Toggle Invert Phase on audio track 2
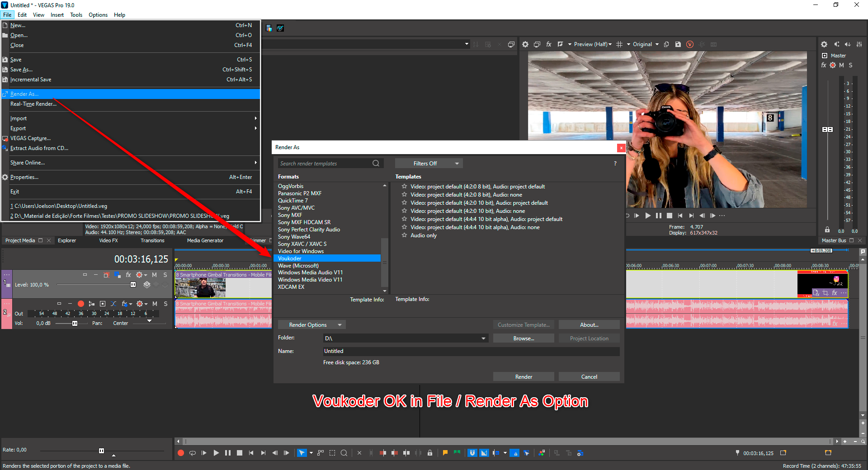 click(113, 304)
